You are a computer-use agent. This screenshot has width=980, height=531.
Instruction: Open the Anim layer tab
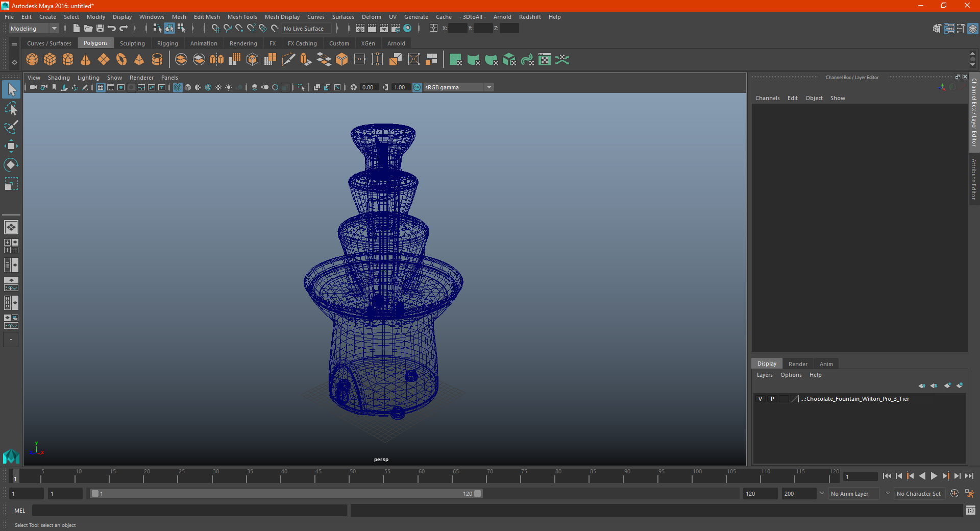826,364
